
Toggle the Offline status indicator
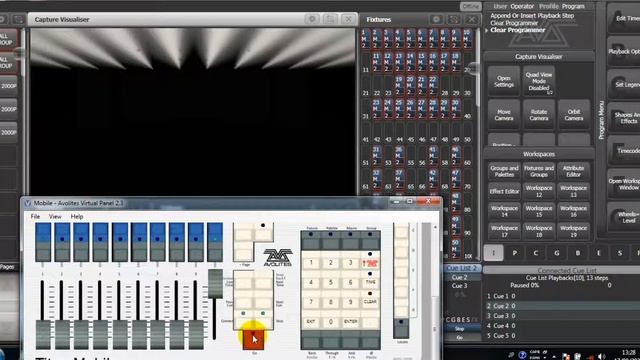(471, 6)
